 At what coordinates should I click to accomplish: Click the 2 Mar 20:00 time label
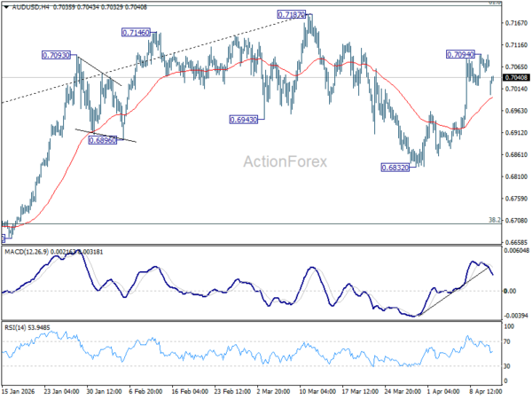coord(273,391)
